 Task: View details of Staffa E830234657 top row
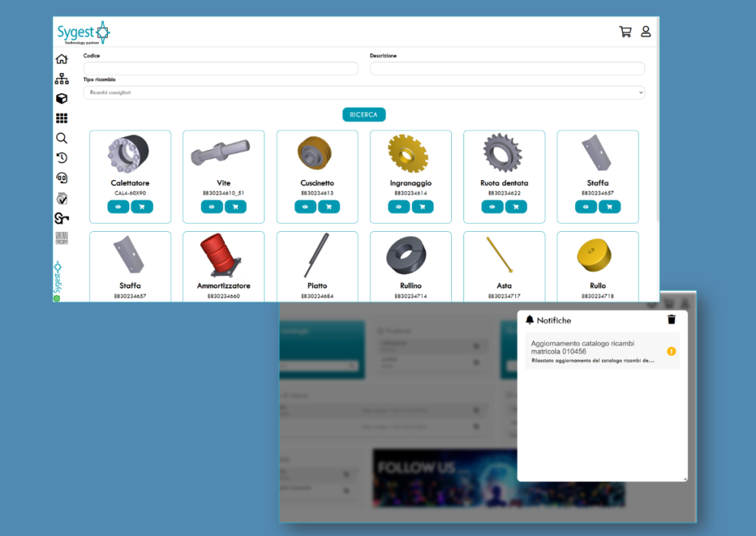(x=585, y=207)
